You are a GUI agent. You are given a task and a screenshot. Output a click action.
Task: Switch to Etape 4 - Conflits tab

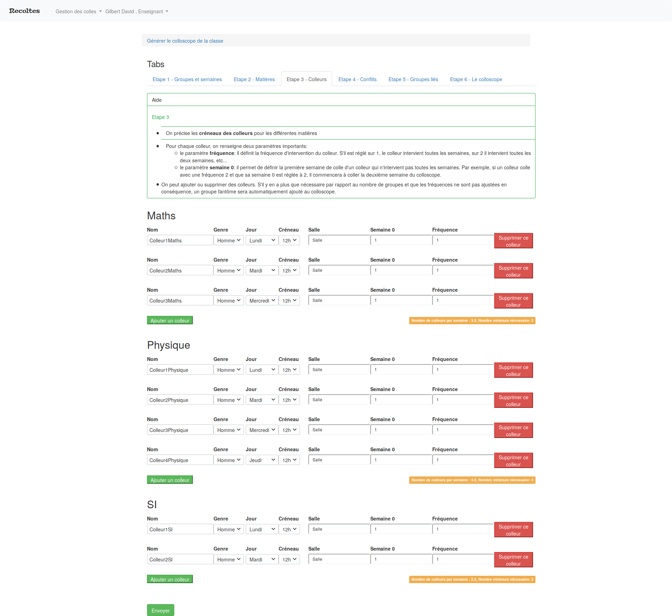pyautogui.click(x=357, y=79)
